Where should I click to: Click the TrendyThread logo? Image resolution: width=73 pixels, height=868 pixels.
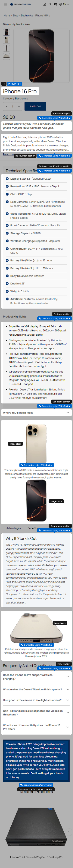click(20, 4)
